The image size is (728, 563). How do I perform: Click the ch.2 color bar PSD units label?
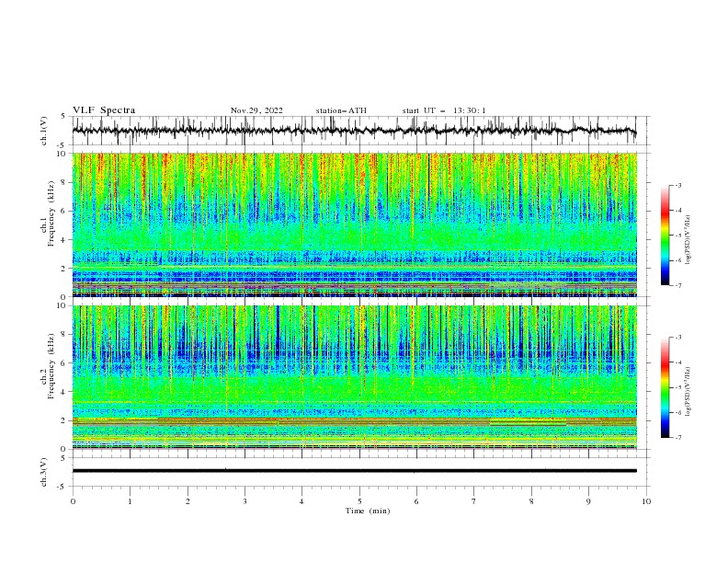[x=688, y=392]
